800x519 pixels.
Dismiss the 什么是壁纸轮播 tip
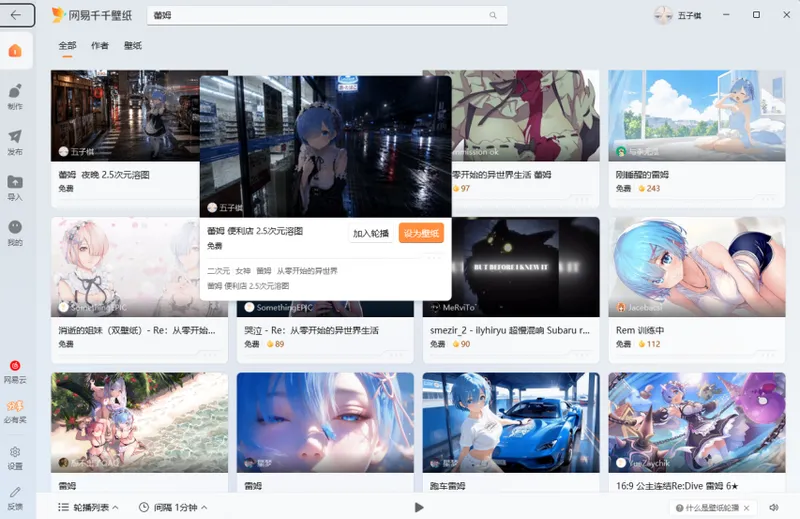point(746,508)
